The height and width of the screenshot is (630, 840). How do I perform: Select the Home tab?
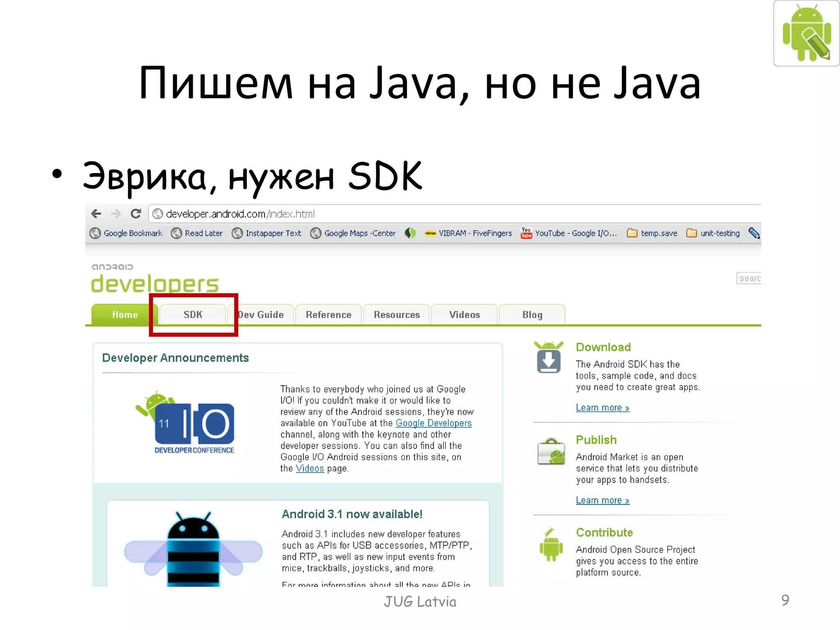[125, 315]
